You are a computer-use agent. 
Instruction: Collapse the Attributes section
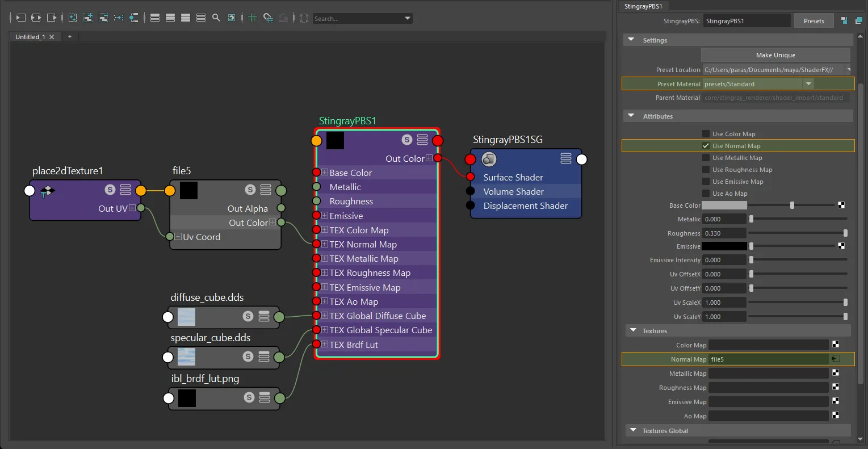coord(631,116)
